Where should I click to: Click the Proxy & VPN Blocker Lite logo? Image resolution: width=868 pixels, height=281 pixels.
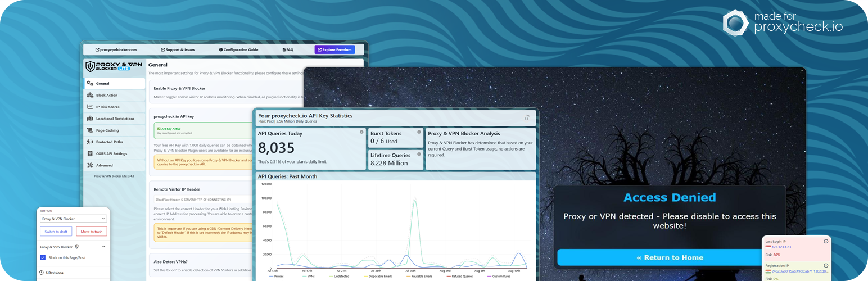pos(114,67)
